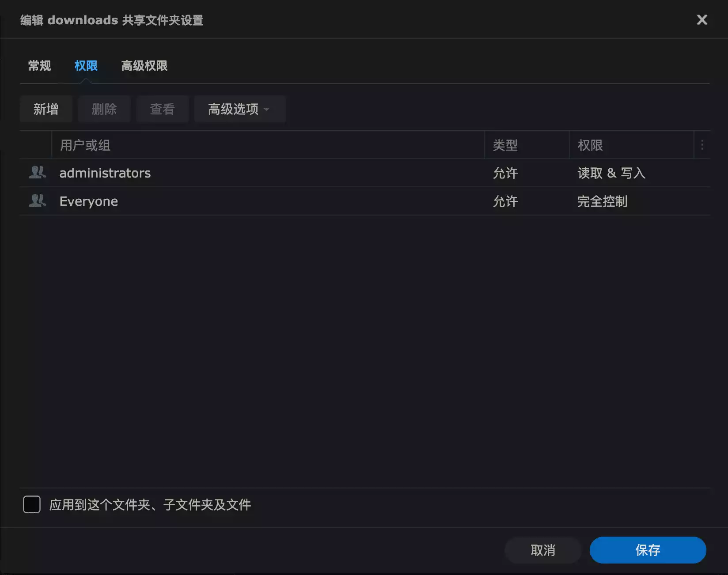Switch to the 常规 tab
Viewport: 728px width, 575px height.
[x=39, y=66]
